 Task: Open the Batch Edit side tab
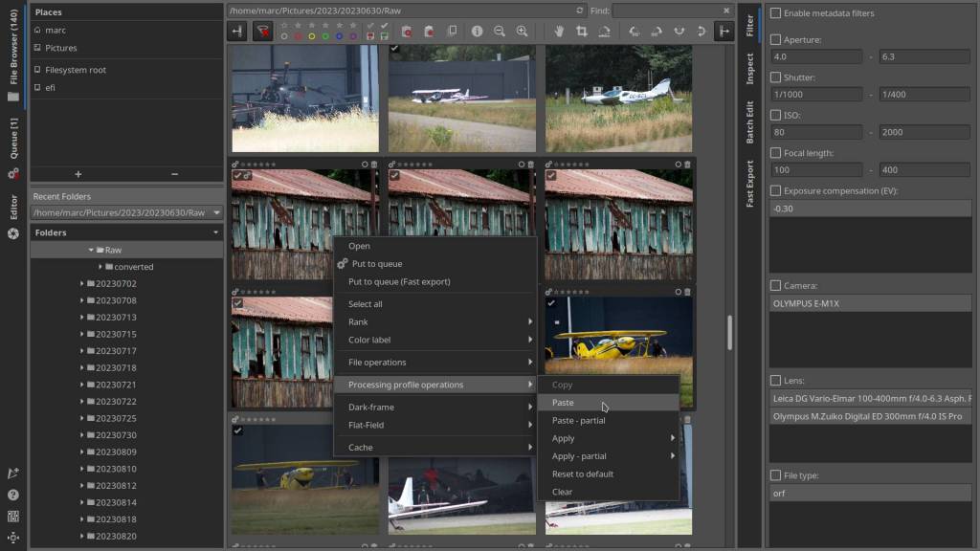click(749, 122)
